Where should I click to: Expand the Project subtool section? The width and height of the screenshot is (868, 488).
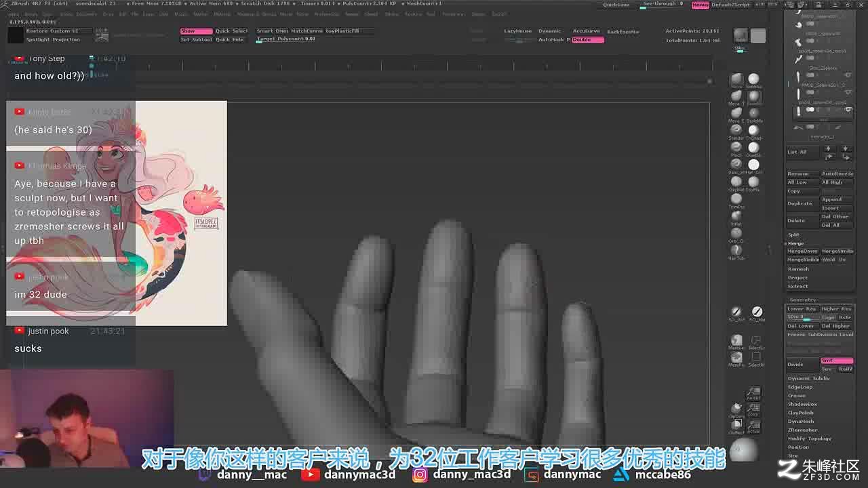[797, 277]
